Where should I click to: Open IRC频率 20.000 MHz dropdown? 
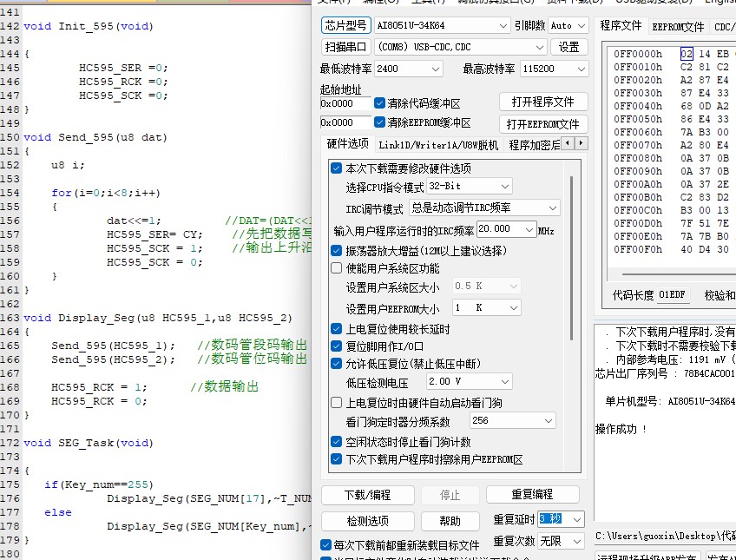point(506,229)
